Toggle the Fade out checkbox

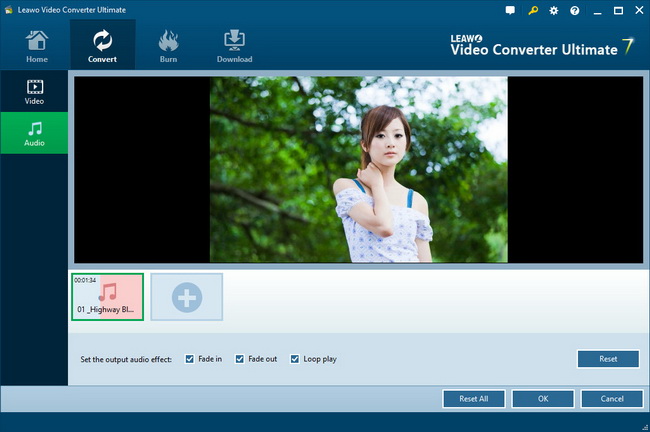tap(240, 359)
